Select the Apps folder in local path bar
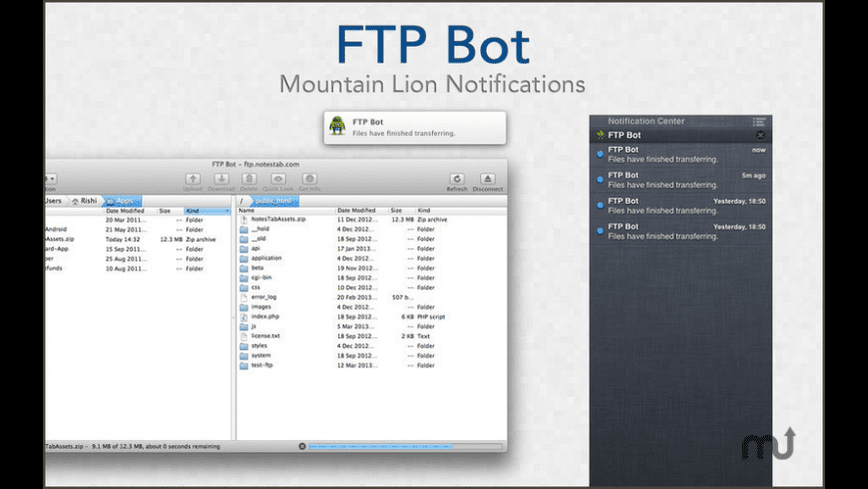The image size is (868, 489). (122, 201)
